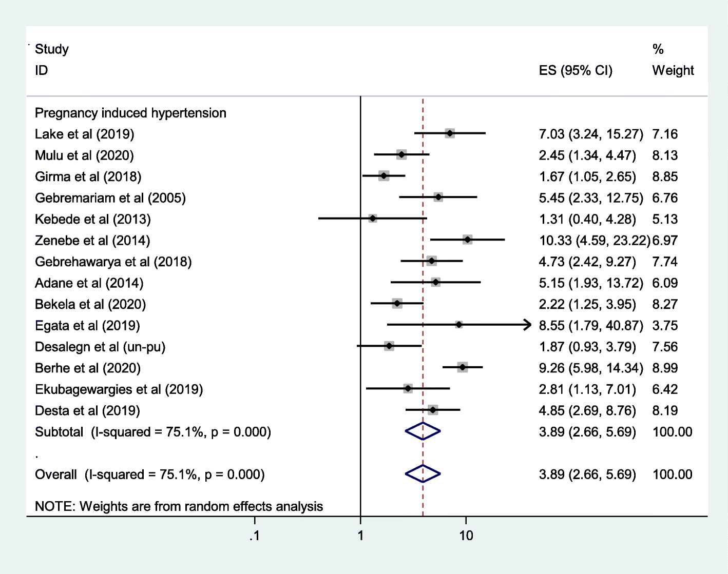Select the 'Adane et al (2014)' label
Screen dimensions: 728x574
89,283
